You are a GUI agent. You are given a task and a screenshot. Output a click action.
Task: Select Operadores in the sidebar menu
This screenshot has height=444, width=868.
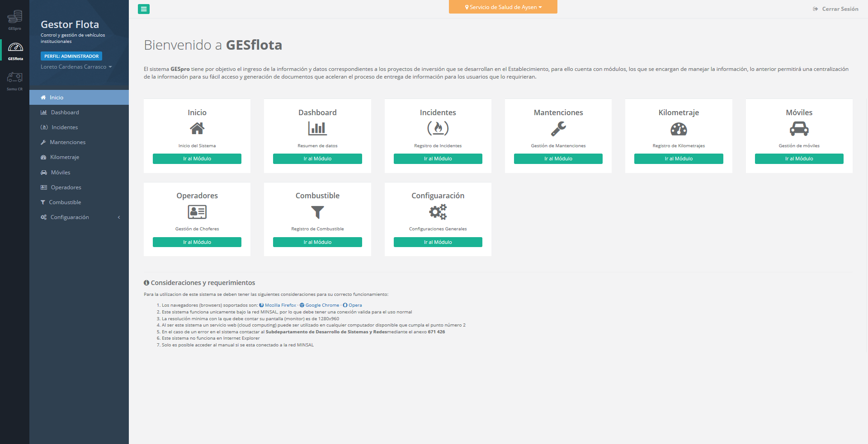pyautogui.click(x=66, y=187)
